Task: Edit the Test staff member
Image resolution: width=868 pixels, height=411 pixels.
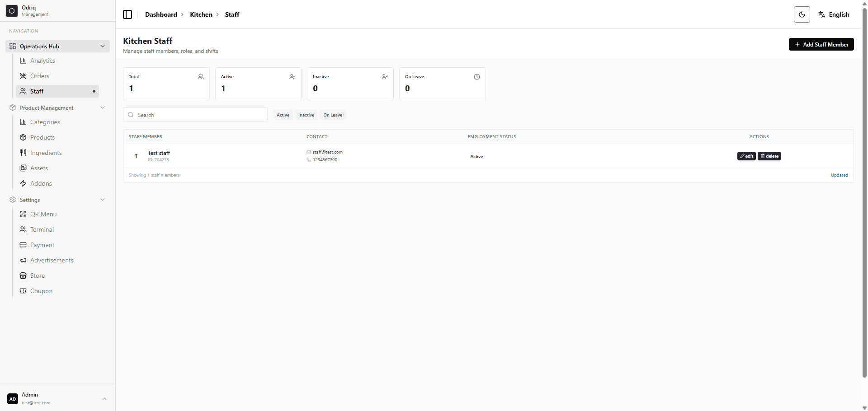Action: point(746,156)
